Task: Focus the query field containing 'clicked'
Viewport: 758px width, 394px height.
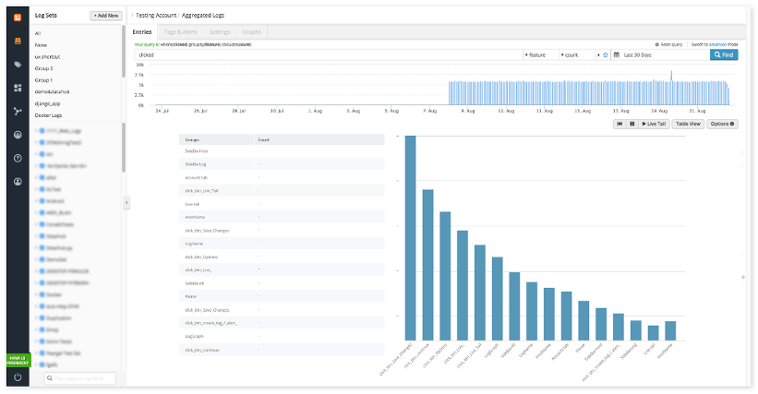Action: tap(329, 55)
